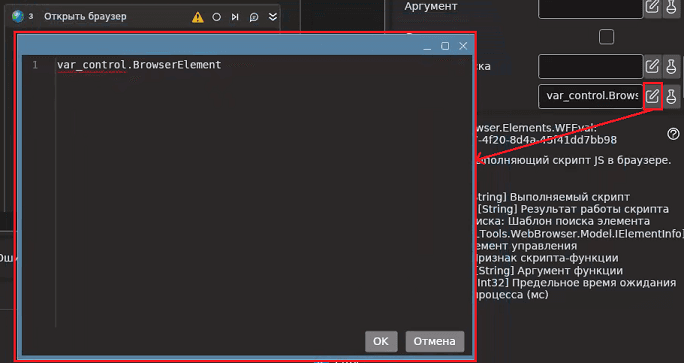The image size is (684, 363).
Task: Click text 'Шаблон поиска элемента'
Action: (579, 222)
